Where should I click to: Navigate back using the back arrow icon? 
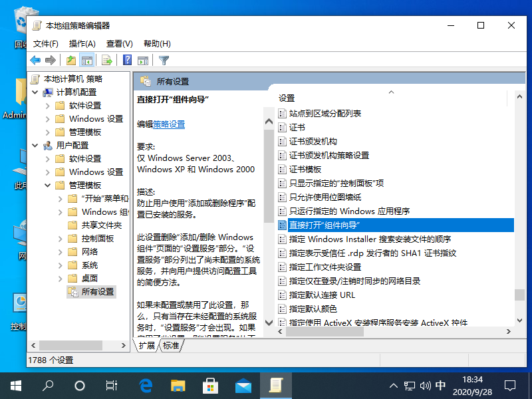point(35,60)
